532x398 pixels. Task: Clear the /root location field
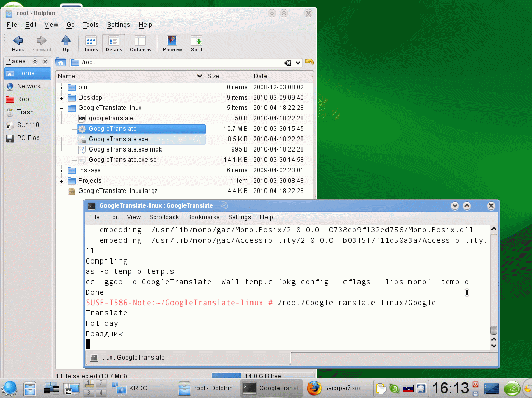[288, 63]
